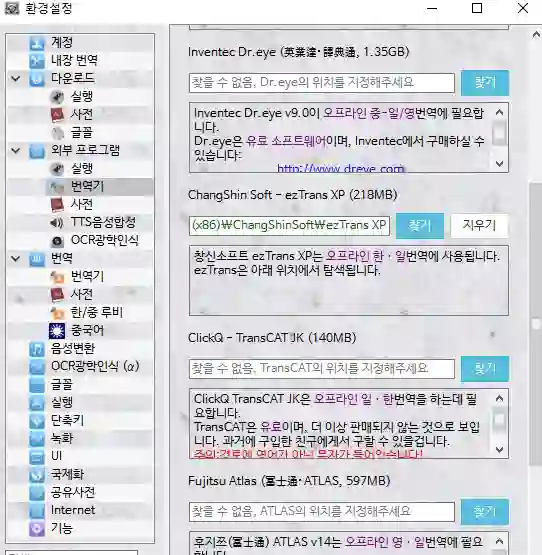Click the 한/중 루비 icon

coord(57,313)
